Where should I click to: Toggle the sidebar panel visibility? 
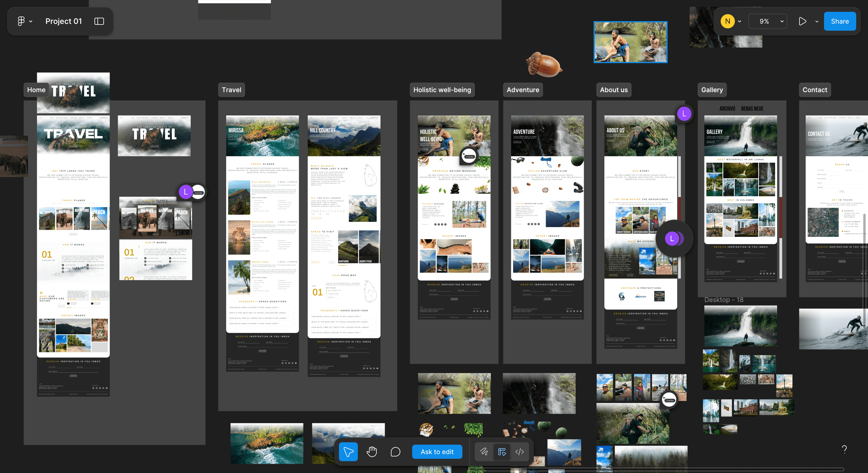[99, 21]
